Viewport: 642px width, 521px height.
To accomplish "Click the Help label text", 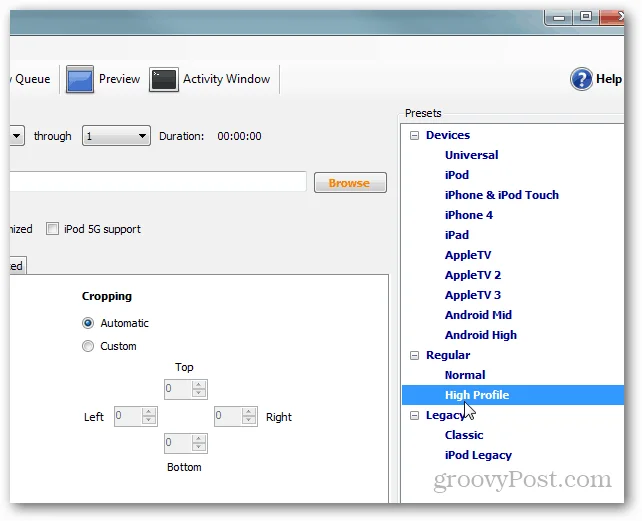I will tap(609, 79).
